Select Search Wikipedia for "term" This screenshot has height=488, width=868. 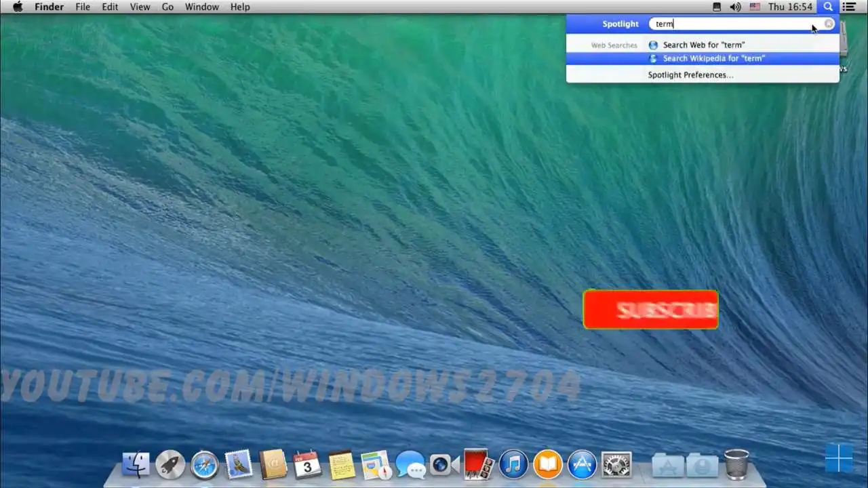click(703, 58)
